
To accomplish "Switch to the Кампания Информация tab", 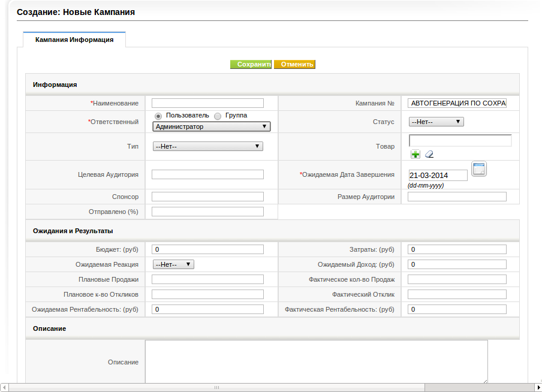I will coord(74,40).
